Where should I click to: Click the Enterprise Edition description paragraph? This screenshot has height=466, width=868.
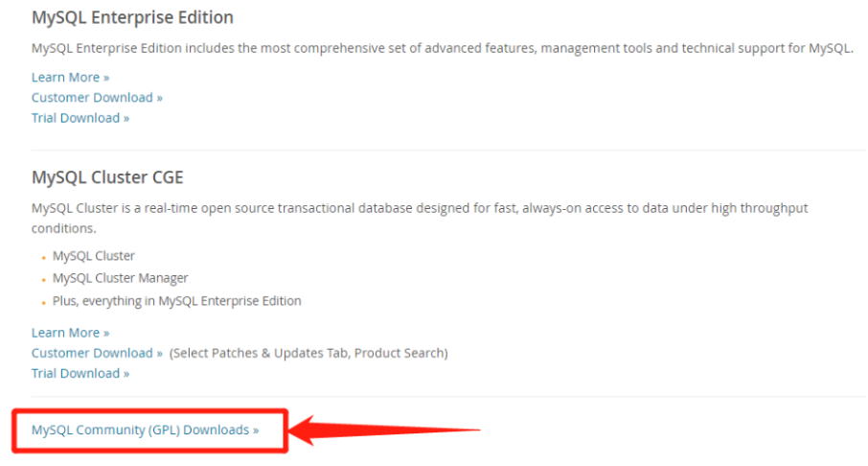tap(441, 48)
